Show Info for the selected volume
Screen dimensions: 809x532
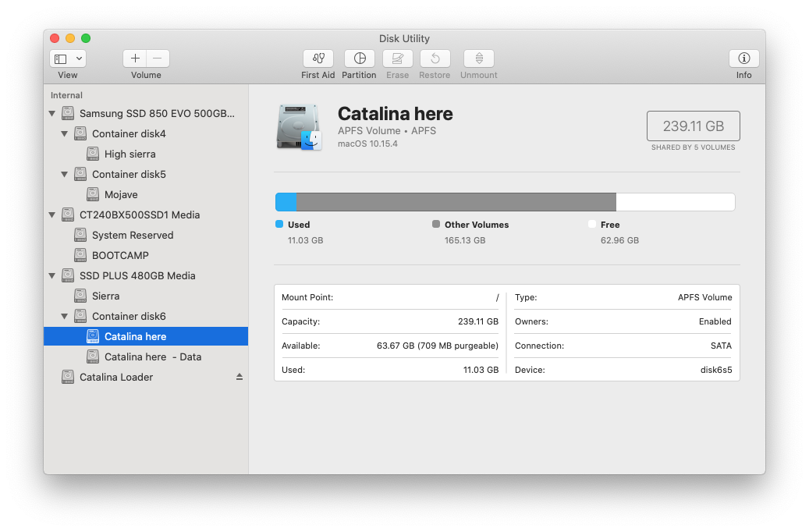[743, 59]
